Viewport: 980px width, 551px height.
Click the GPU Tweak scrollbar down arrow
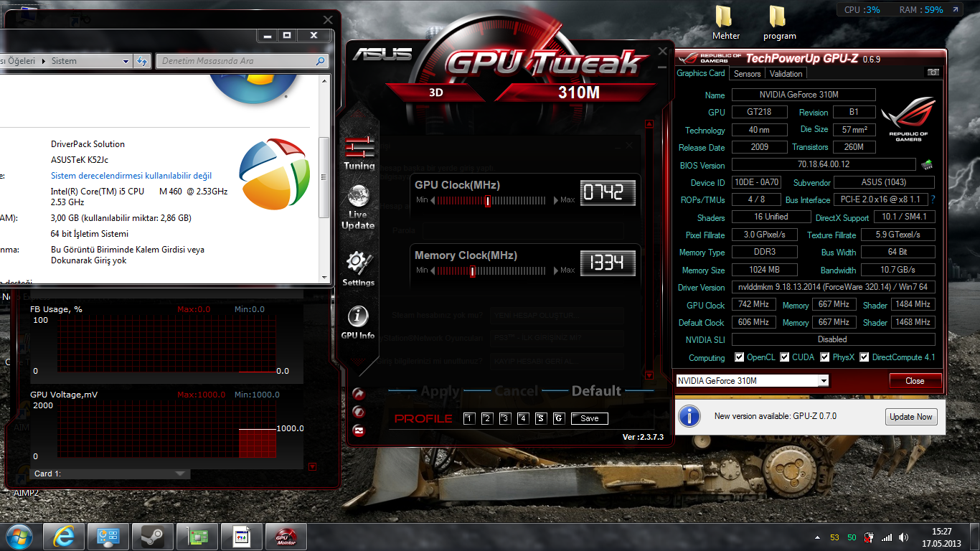(x=649, y=375)
